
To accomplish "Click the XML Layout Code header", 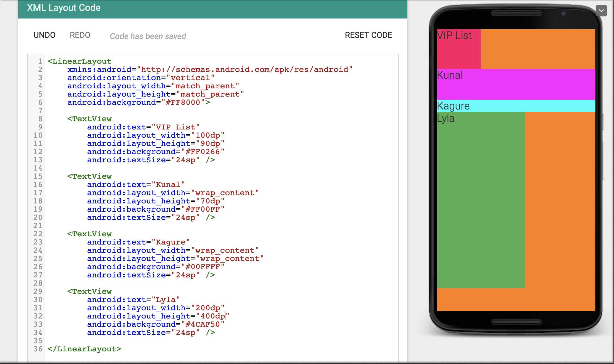I will pyautogui.click(x=64, y=8).
